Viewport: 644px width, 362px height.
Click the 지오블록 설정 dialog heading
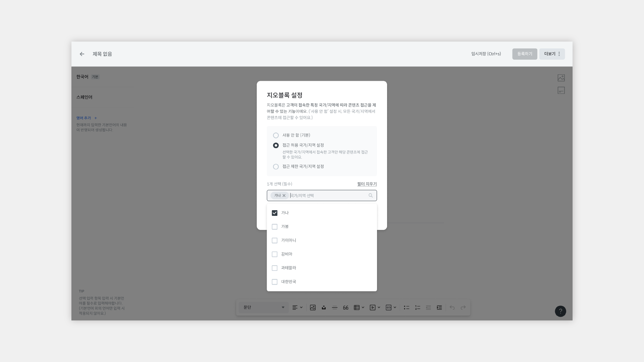coord(285,95)
